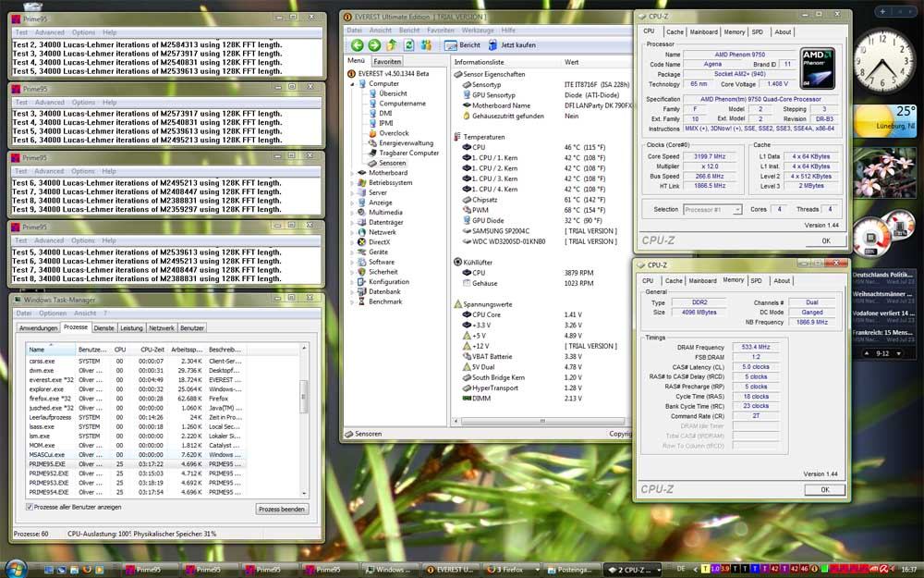Open Advanced menu in topmost Prime95 window
The width and height of the screenshot is (924, 578).
[50, 32]
